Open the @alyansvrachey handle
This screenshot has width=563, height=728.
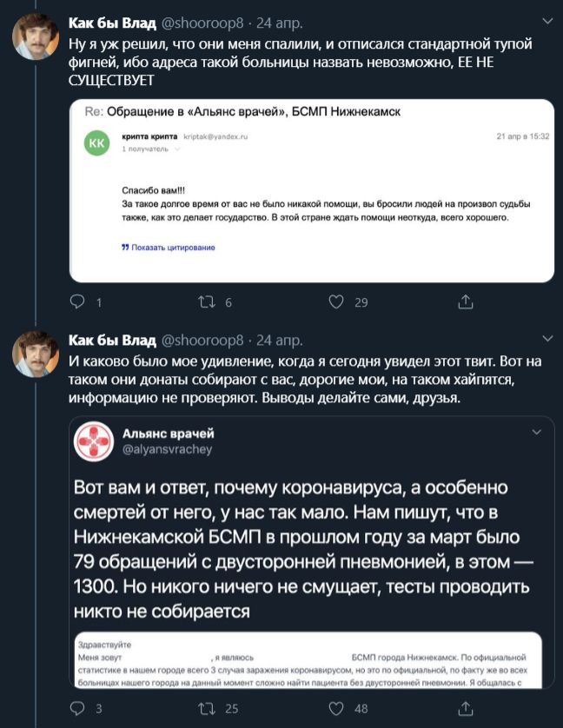tap(167, 449)
